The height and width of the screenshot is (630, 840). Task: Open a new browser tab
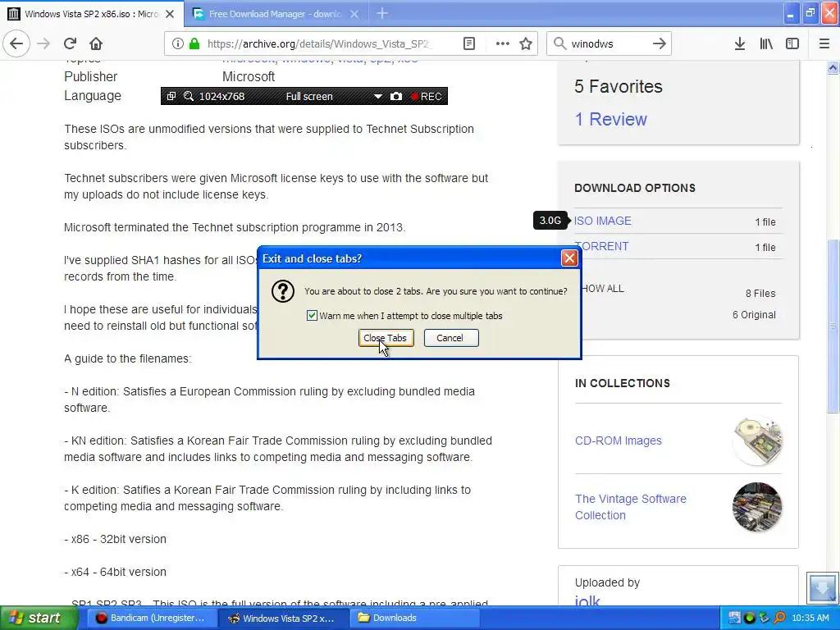click(382, 13)
